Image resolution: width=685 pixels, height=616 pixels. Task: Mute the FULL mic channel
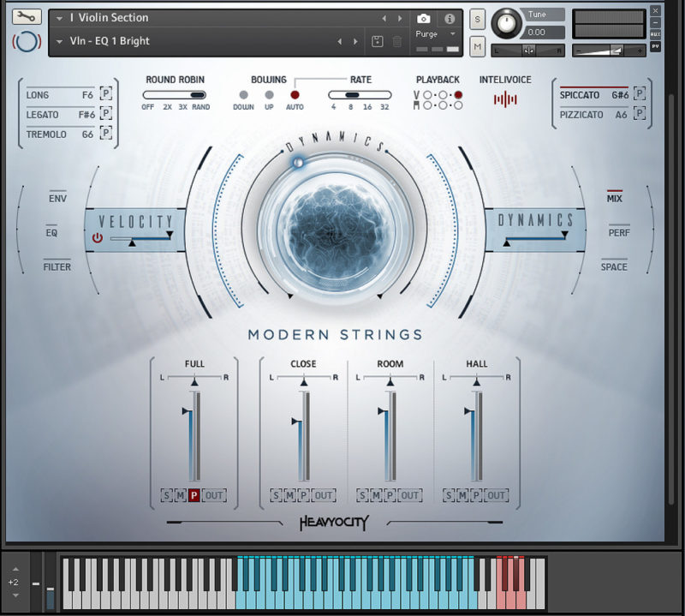tap(181, 495)
